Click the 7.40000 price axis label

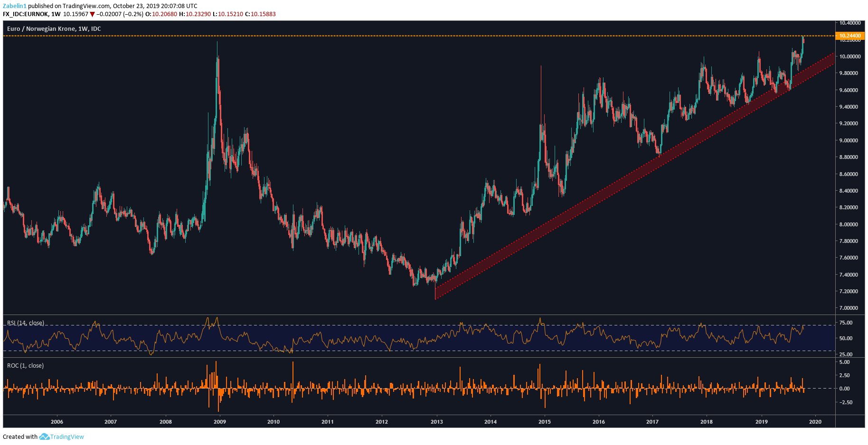pyautogui.click(x=849, y=275)
